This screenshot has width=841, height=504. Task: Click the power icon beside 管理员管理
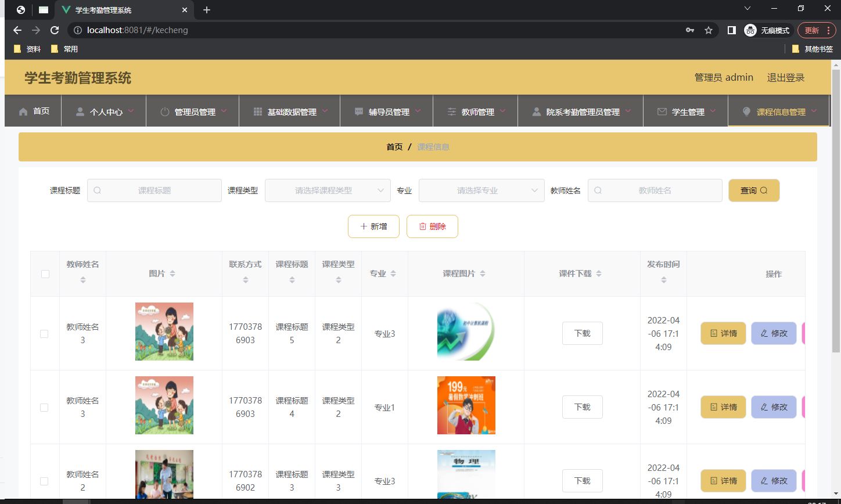coord(165,112)
